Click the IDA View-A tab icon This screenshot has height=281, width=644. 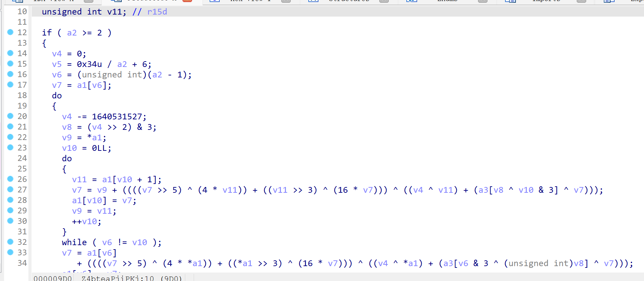click(17, 1)
